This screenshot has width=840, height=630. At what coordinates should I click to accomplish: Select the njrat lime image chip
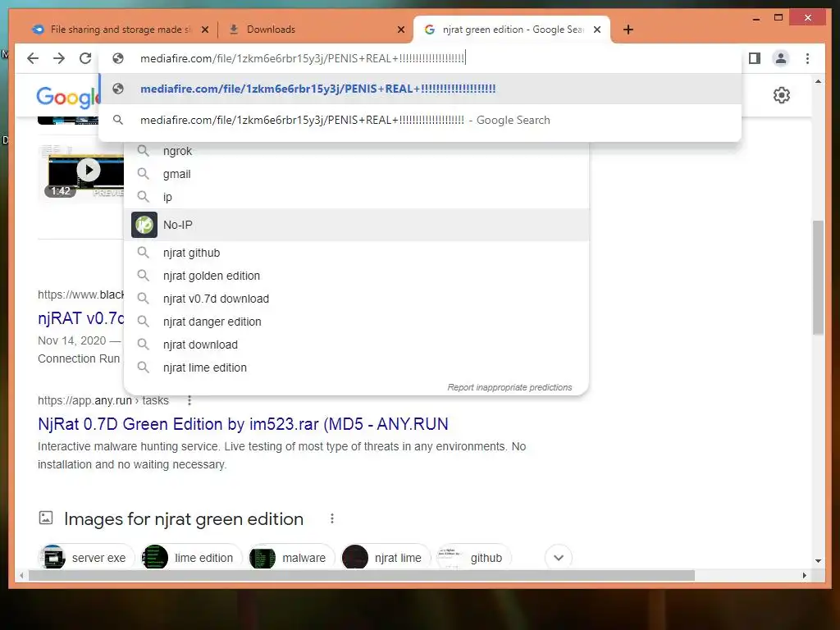click(386, 558)
